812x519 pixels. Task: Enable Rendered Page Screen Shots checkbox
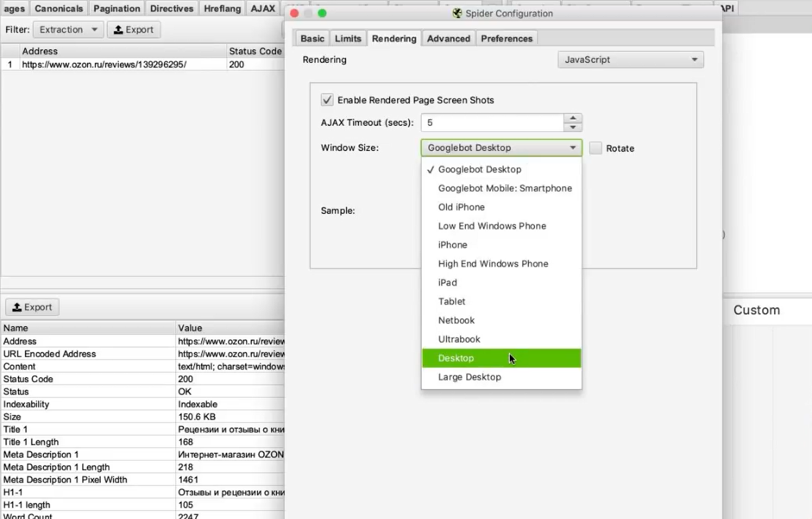[327, 100]
